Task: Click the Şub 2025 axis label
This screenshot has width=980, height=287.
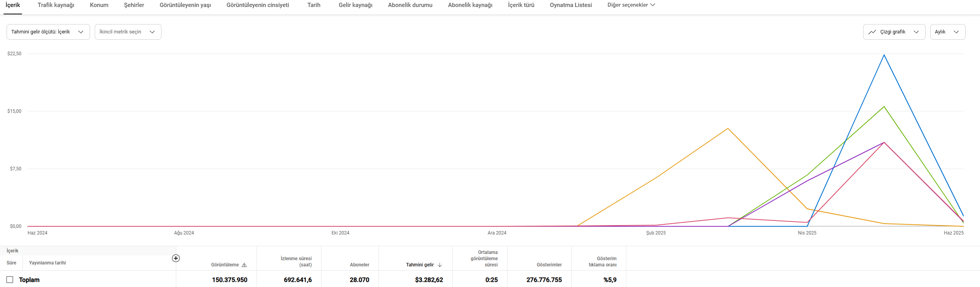Action: 656,233
